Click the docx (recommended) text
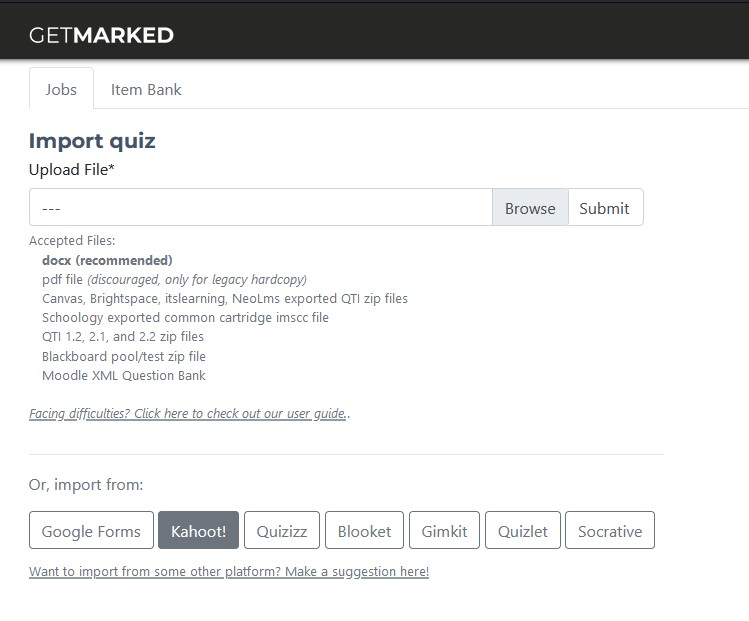 point(107,260)
